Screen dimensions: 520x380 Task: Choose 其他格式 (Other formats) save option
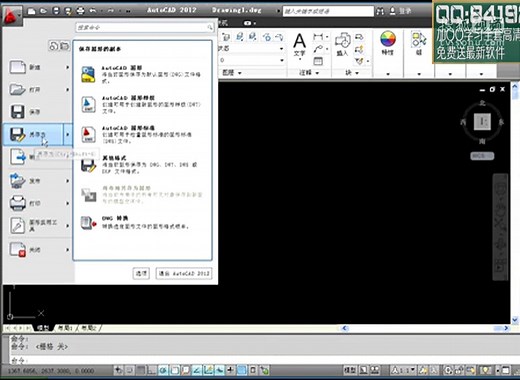point(142,164)
